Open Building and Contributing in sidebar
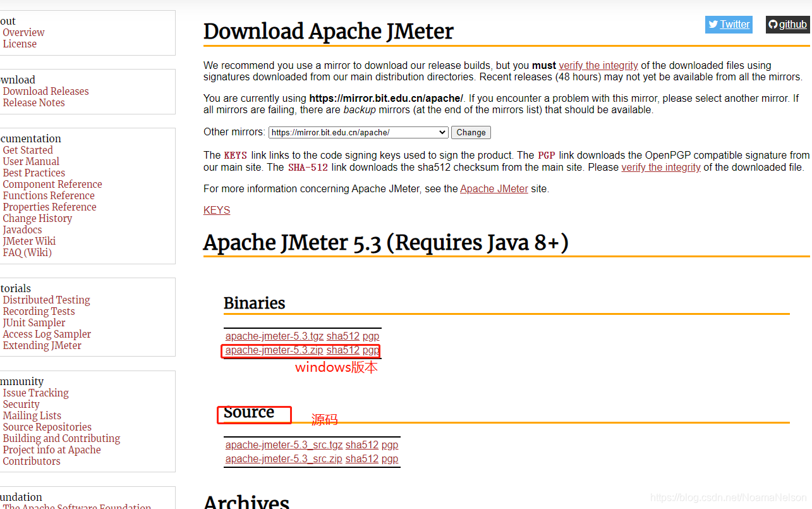812x509 pixels. click(x=61, y=438)
